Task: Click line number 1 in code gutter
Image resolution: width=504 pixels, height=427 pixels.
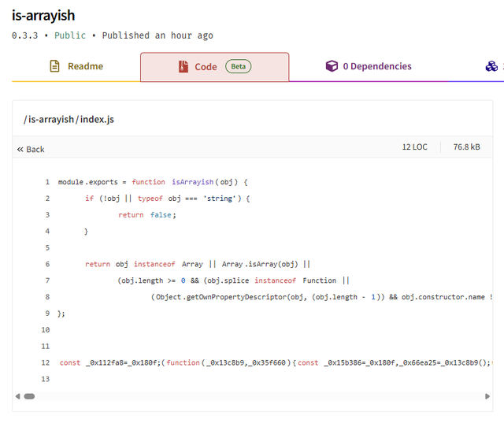Action: coord(47,182)
